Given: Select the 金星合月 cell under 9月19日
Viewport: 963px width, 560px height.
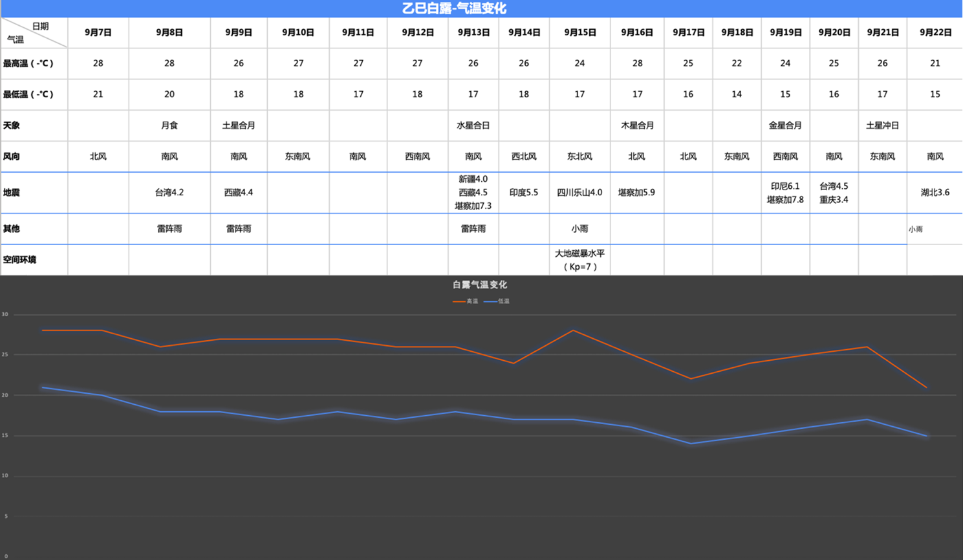Looking at the screenshot, I should (x=785, y=125).
